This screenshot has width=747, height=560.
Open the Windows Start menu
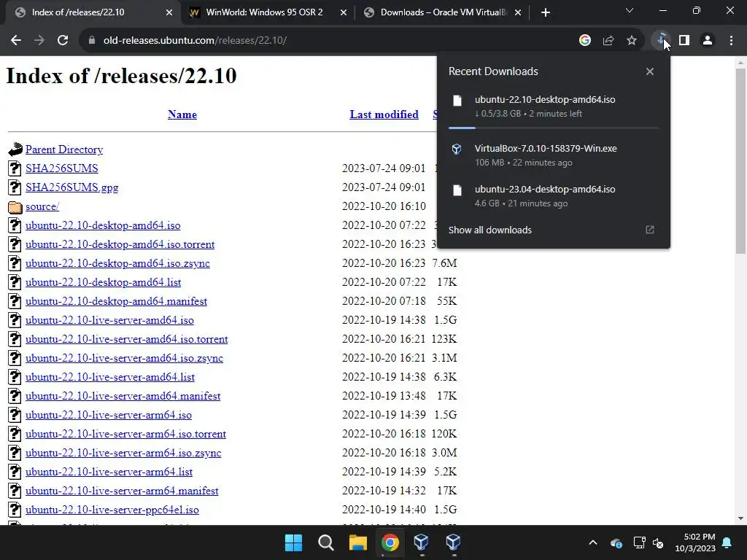coord(293,542)
